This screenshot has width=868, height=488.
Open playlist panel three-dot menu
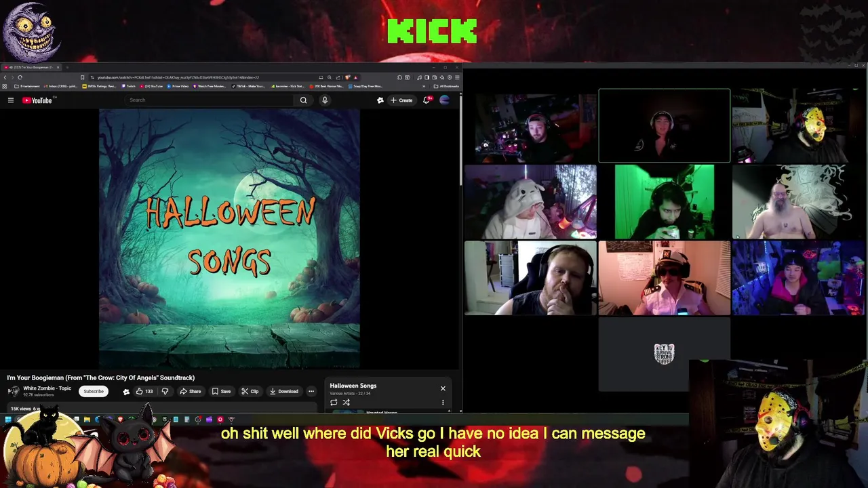coord(443,402)
